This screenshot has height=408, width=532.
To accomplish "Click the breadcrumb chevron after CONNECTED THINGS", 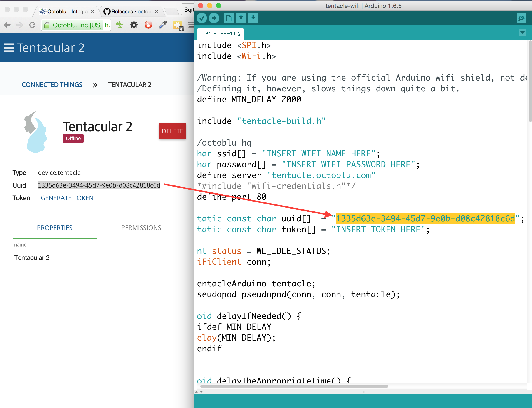I will coord(95,85).
